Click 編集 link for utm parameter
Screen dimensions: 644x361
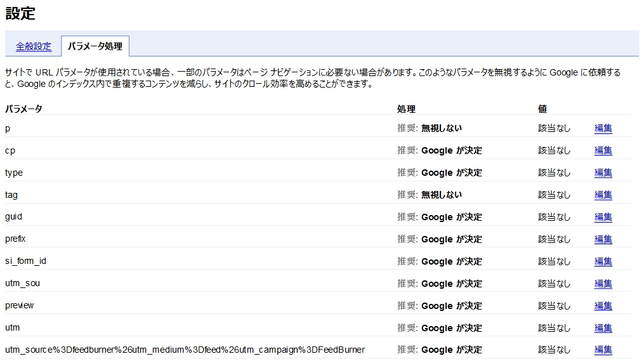point(603,328)
